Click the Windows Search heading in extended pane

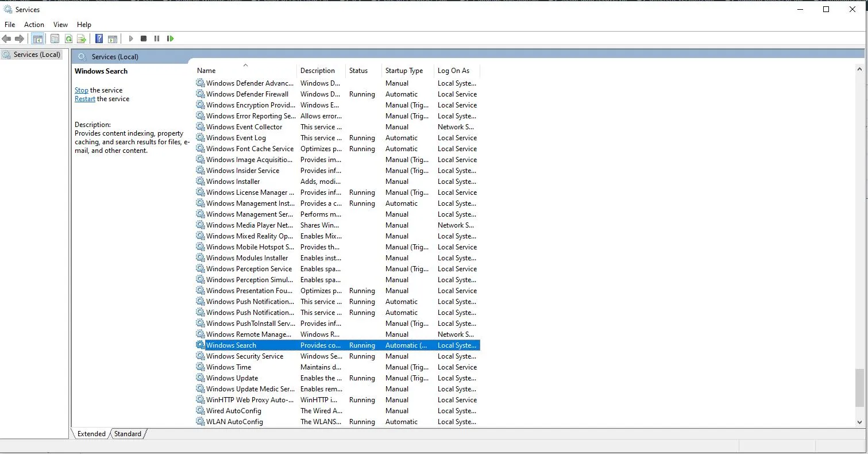[x=101, y=71]
